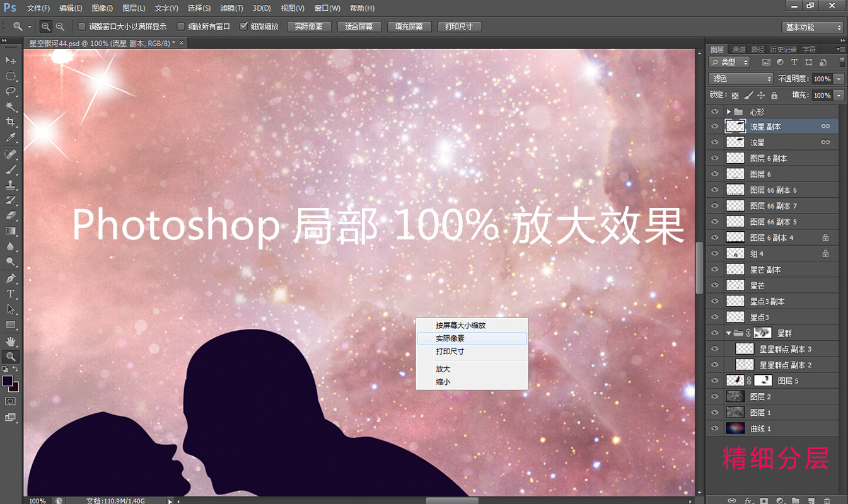Select the Elliptical Marquee tool
The width and height of the screenshot is (848, 504).
[x=11, y=76]
